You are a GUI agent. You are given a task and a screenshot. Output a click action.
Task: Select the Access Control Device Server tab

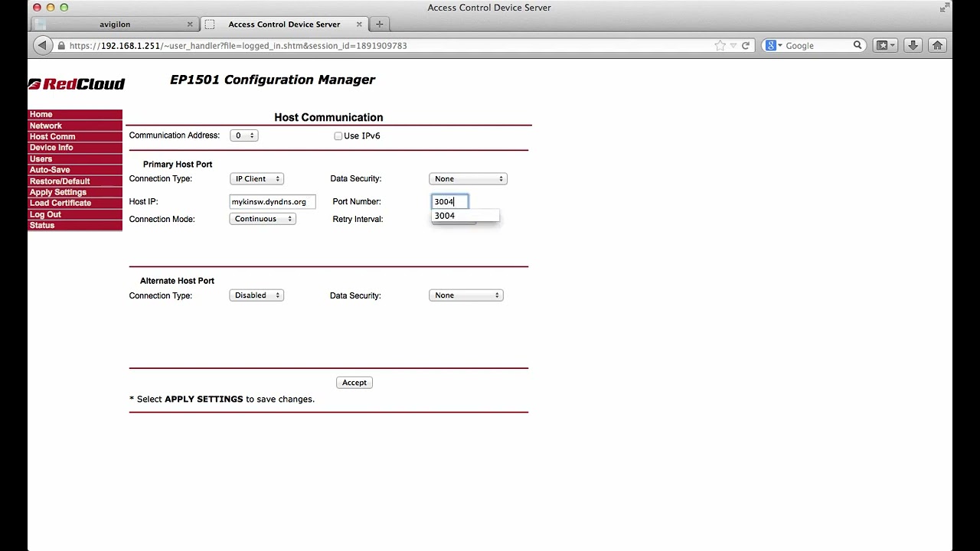[284, 24]
